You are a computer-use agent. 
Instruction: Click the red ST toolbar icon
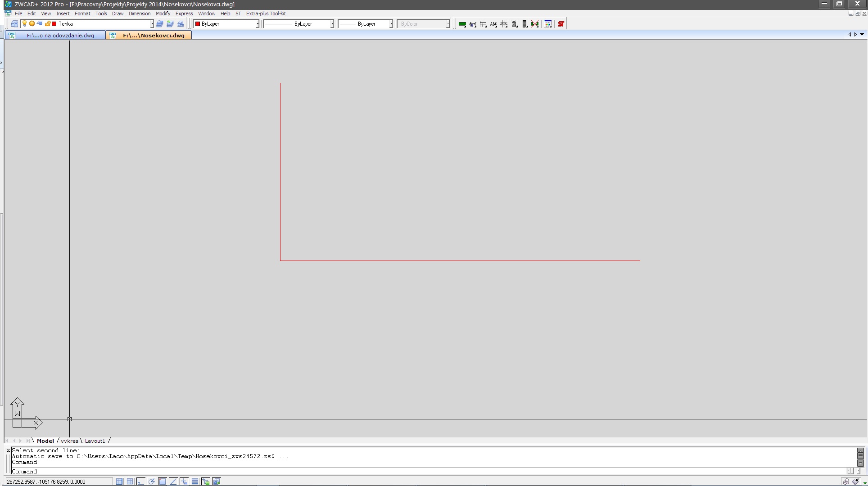click(x=561, y=24)
